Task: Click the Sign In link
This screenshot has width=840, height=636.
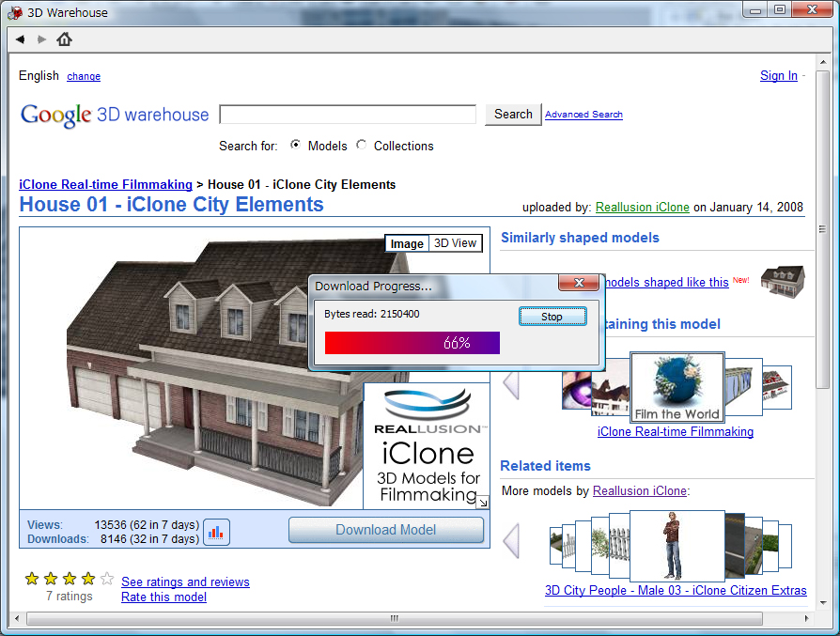Action: [x=779, y=76]
